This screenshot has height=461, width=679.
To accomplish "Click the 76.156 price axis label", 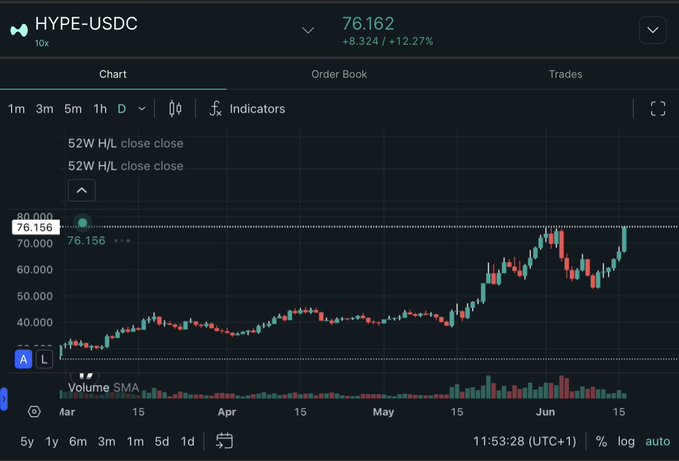I will coord(35,227).
